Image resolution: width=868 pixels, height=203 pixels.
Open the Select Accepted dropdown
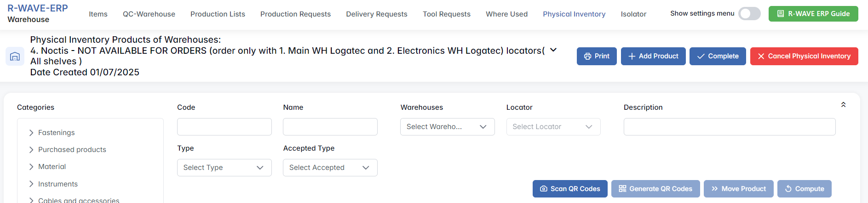click(330, 168)
